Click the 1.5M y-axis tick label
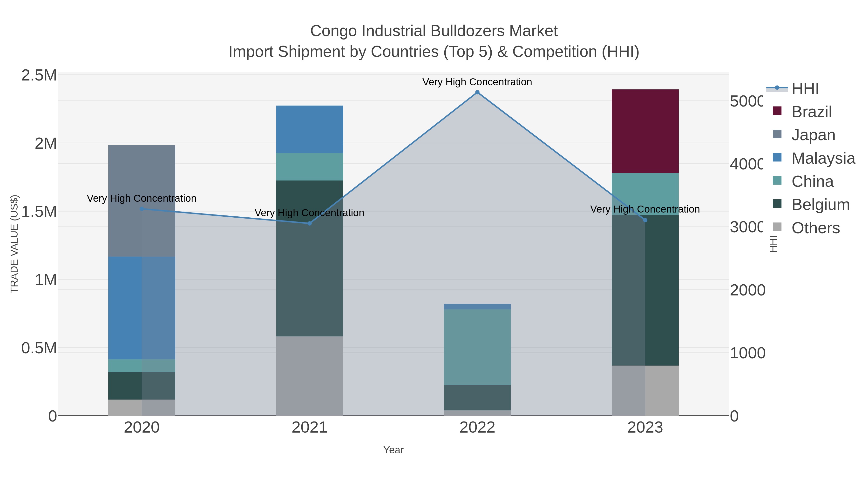The image size is (868, 488). (39, 212)
